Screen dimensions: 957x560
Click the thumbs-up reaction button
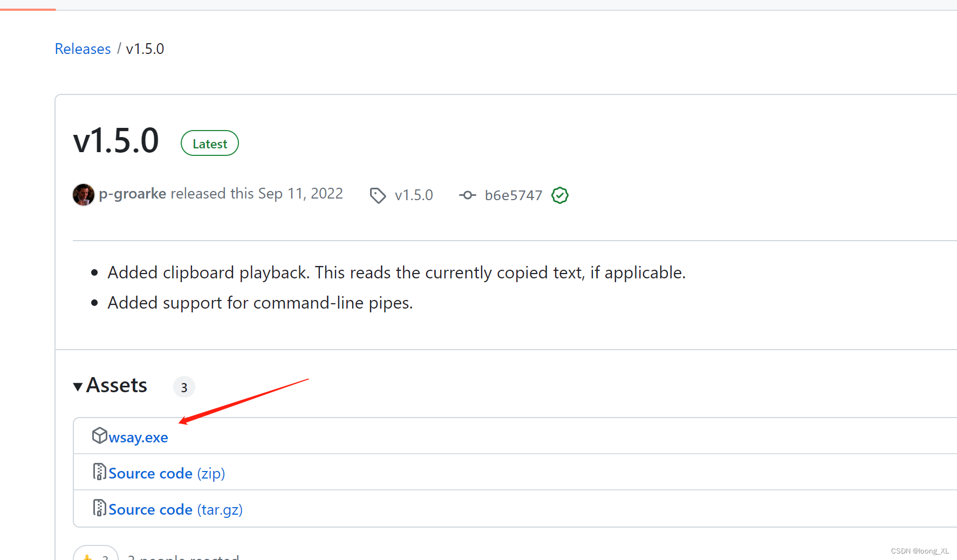96,554
